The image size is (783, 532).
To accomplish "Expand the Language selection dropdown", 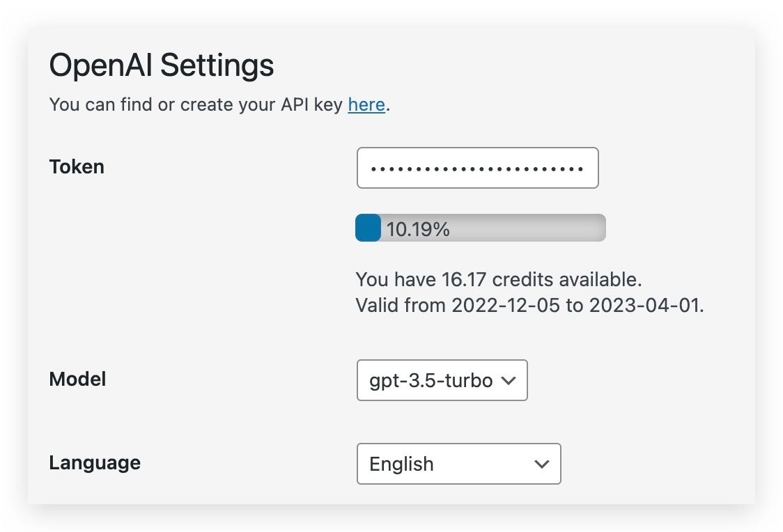I will point(458,464).
